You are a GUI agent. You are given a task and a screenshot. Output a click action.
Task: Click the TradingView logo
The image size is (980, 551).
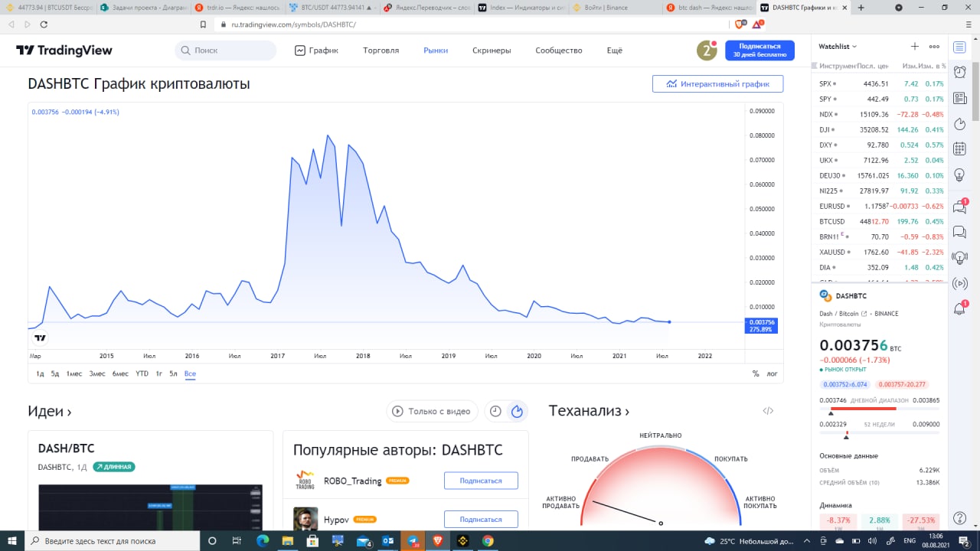pyautogui.click(x=64, y=51)
